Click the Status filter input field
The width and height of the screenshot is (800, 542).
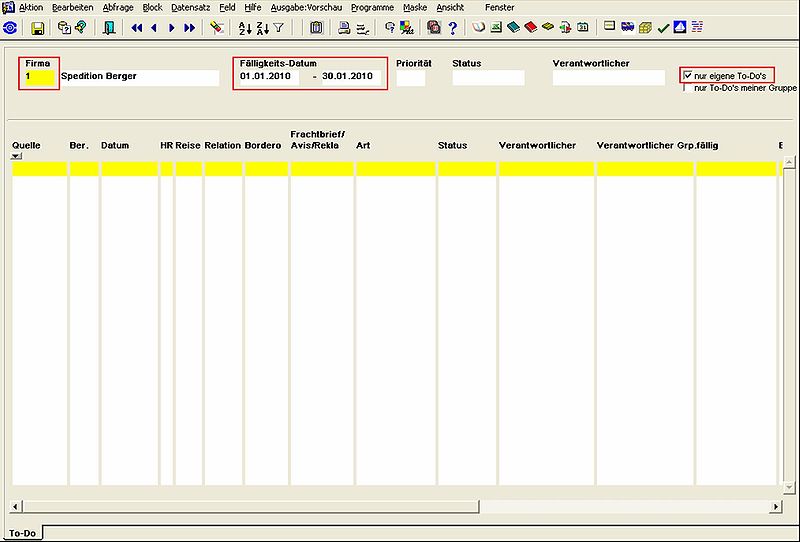click(488, 78)
